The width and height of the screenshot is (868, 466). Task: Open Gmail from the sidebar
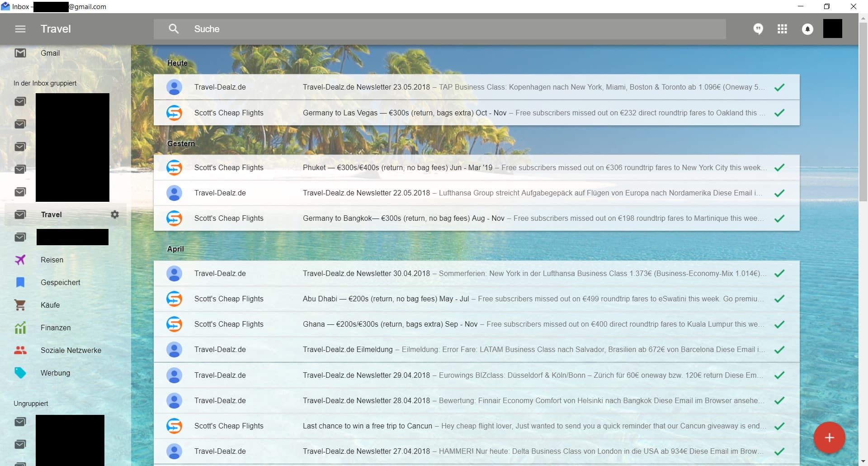point(66,53)
